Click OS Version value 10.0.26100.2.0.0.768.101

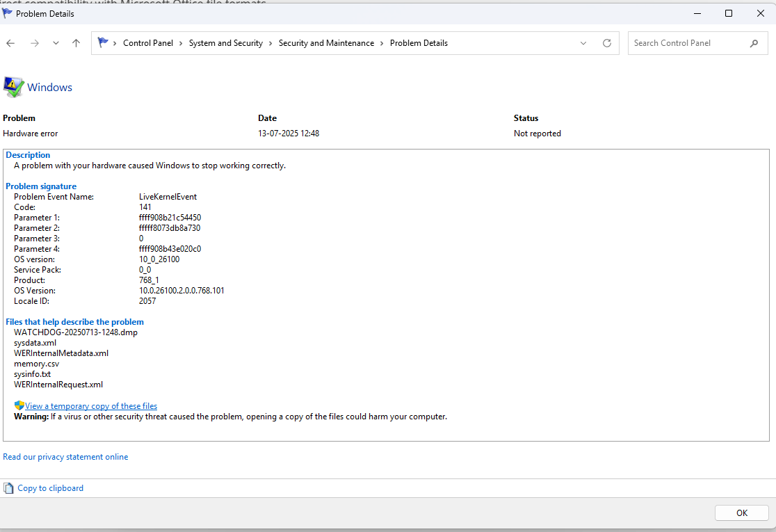pos(181,291)
